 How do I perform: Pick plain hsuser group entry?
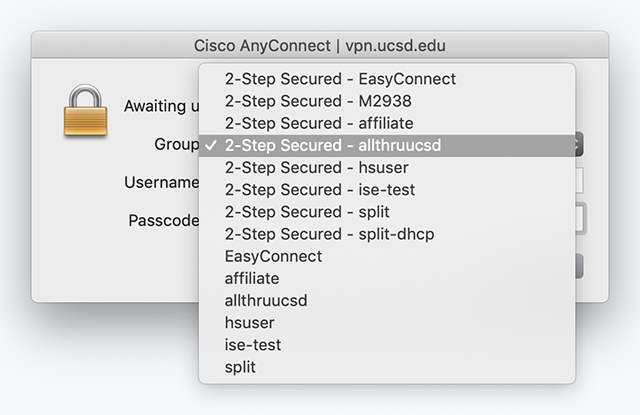(x=387, y=323)
